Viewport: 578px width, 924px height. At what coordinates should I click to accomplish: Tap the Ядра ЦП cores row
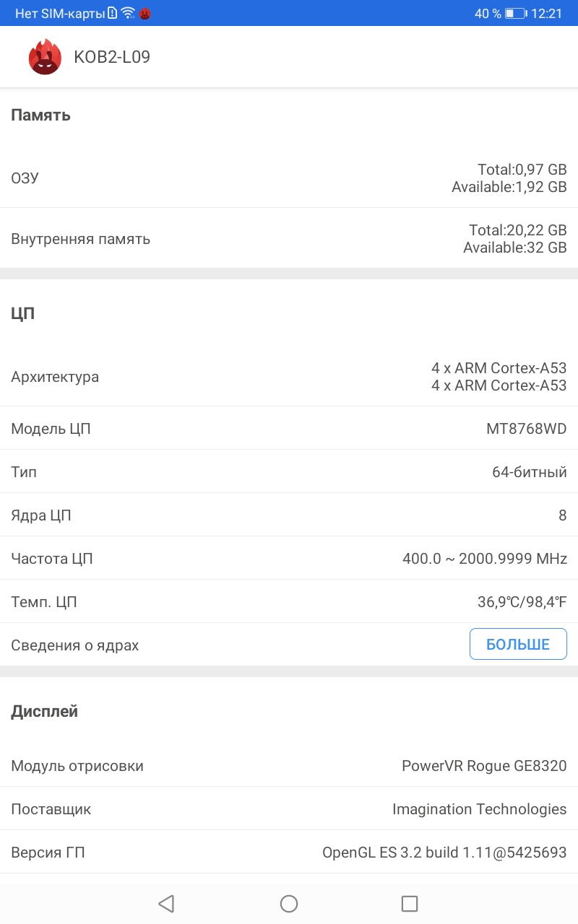pyautogui.click(x=289, y=515)
